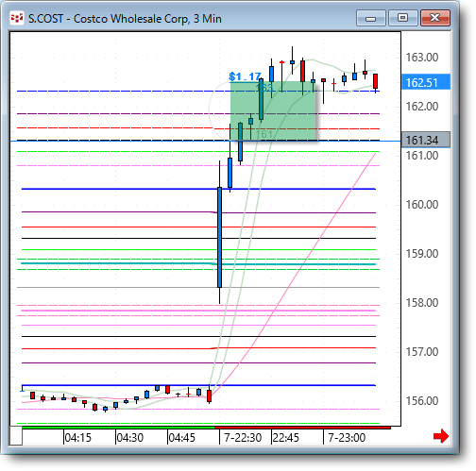Click the 04:15 time axis label
Viewport: 476px width, 471px height.
coord(77,437)
